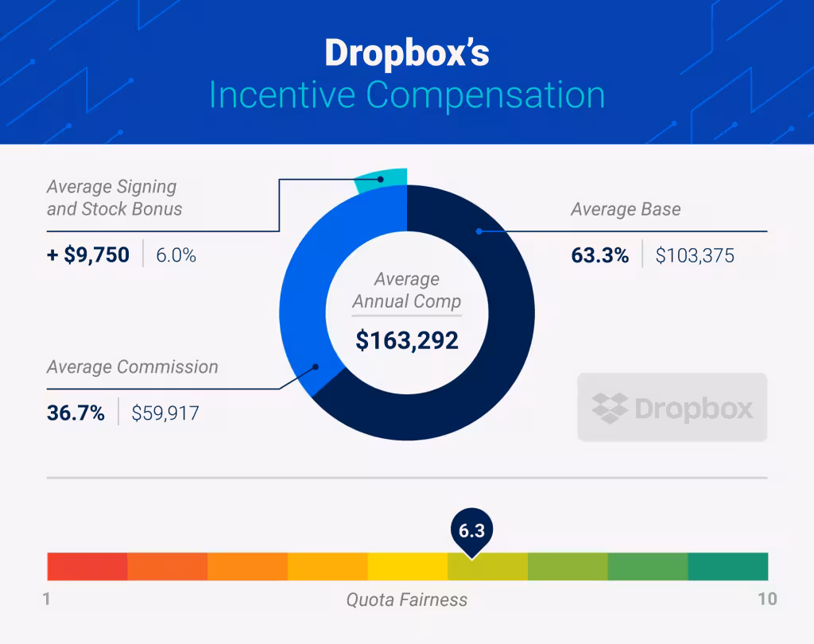Expand the Quota Fairness section divider
This screenshot has height=644, width=814.
point(406,477)
